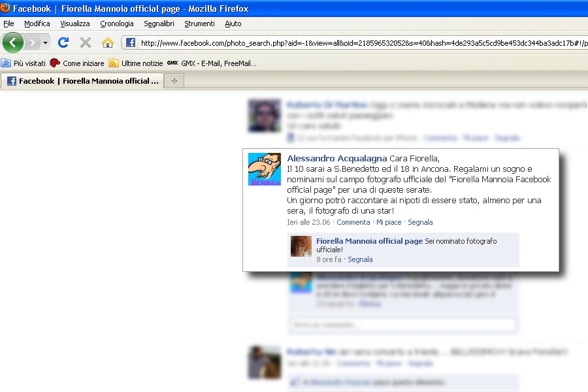Image resolution: width=588 pixels, height=392 pixels.
Task: Click the blurred comment input box
Action: (x=402, y=325)
